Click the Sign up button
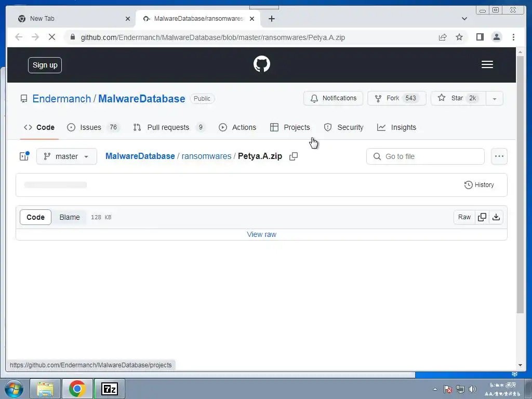 (45, 65)
